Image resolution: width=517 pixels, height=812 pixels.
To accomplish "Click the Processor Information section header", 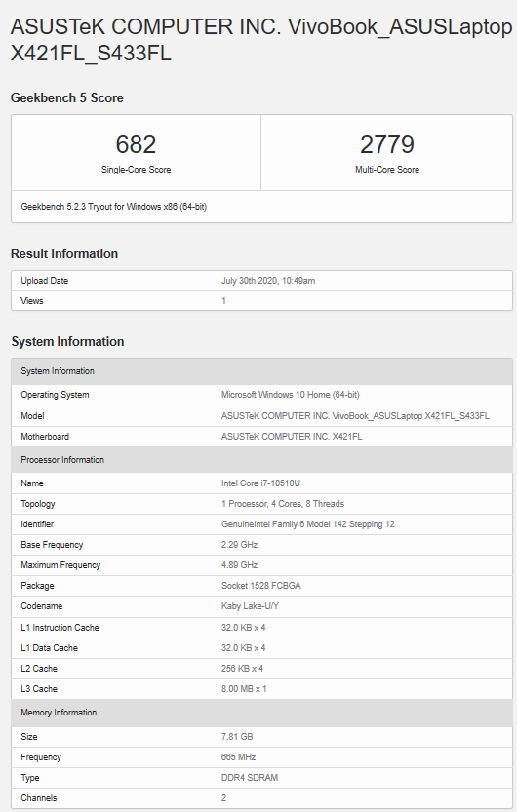I will pyautogui.click(x=261, y=460).
